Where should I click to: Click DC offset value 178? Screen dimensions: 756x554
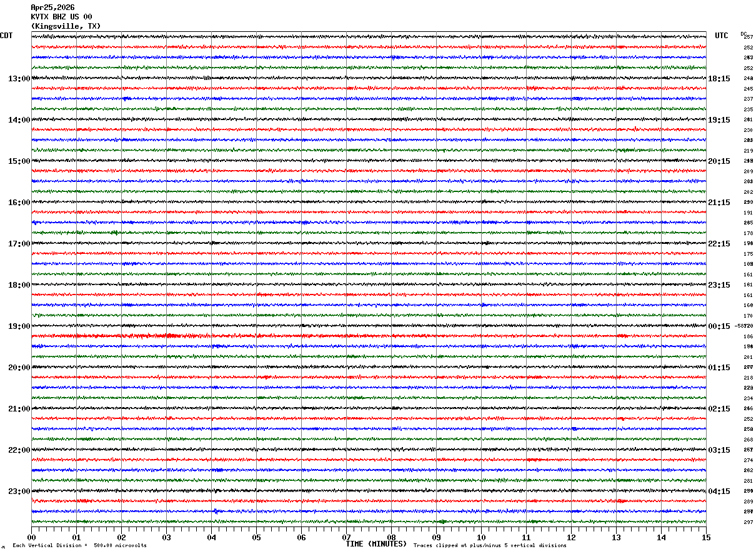pos(748,233)
